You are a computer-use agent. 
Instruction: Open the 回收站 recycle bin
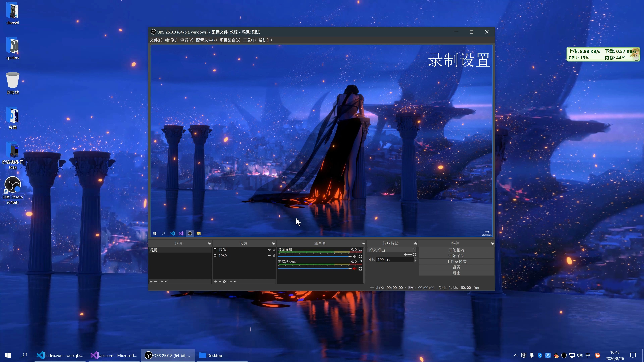click(x=13, y=83)
